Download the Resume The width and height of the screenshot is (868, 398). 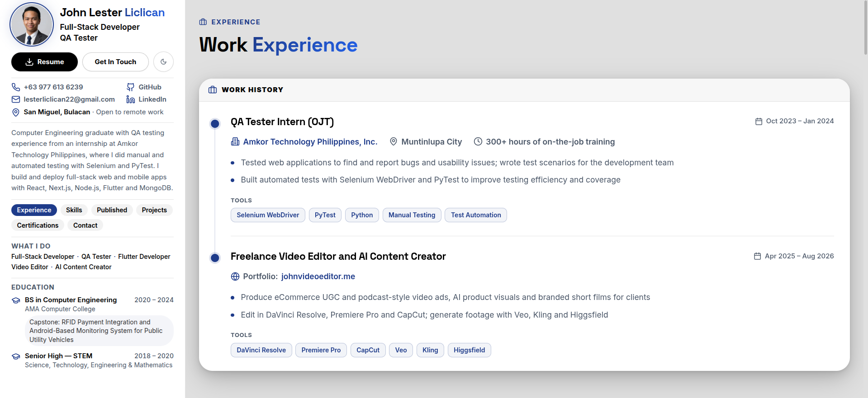[44, 62]
